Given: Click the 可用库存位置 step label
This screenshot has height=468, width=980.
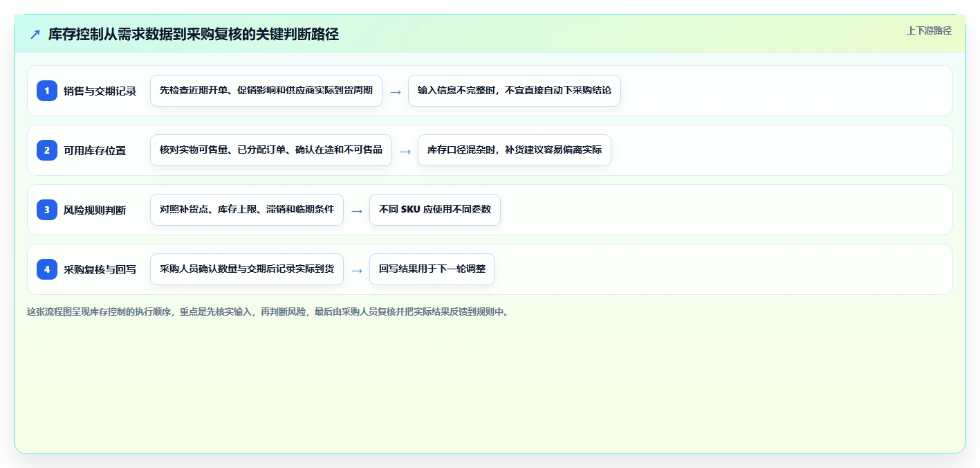Looking at the screenshot, I should [95, 150].
